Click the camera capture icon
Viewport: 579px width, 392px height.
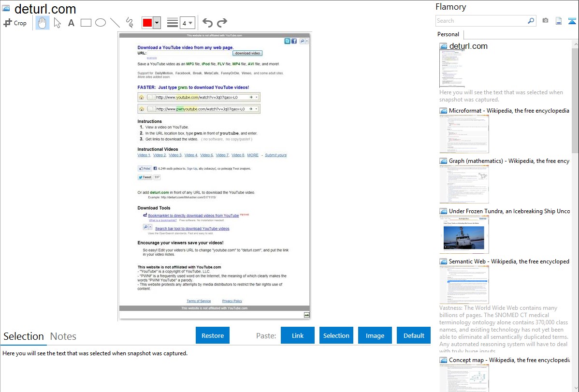click(x=545, y=21)
